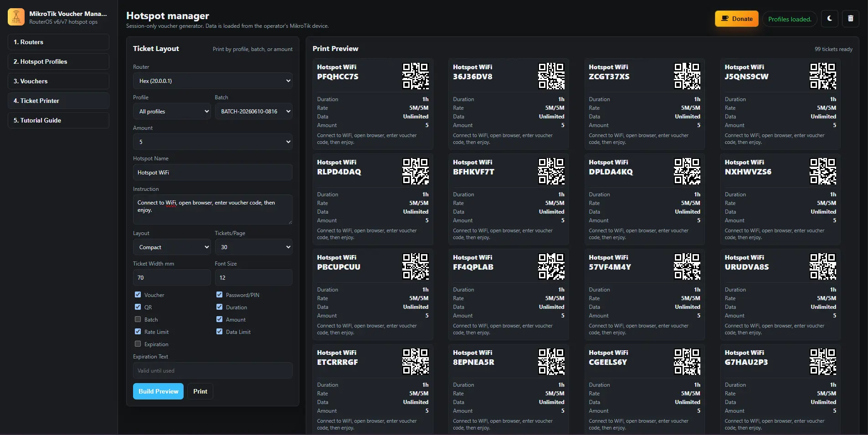The image size is (868, 435).
Task: Open the Router dropdown showing Hex (20.0.0.1)
Action: click(x=213, y=81)
